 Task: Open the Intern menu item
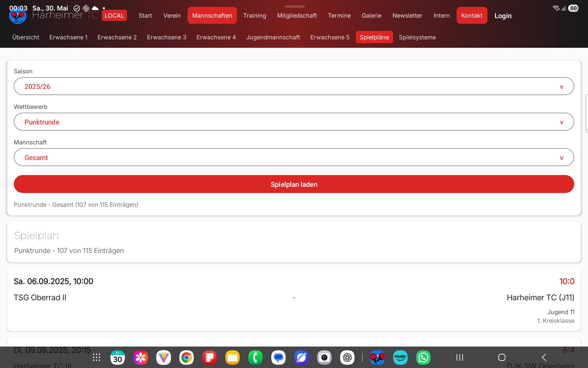click(442, 16)
